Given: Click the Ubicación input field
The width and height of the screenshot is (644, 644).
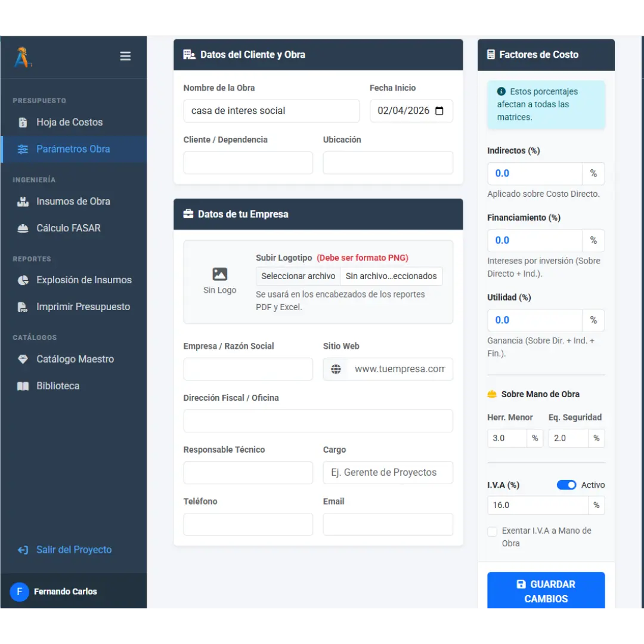Looking at the screenshot, I should pos(388,163).
